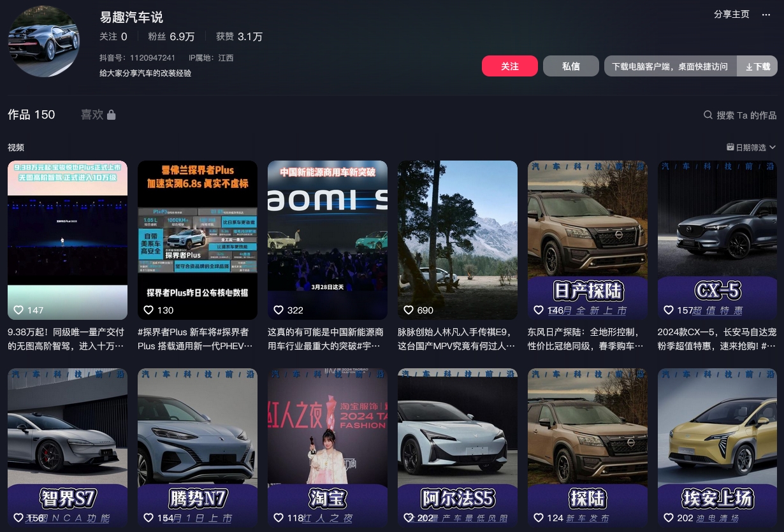Screen dimensions: 784x532
Task: Click the 2024款CX—5 caption text
Action: [x=718, y=339]
